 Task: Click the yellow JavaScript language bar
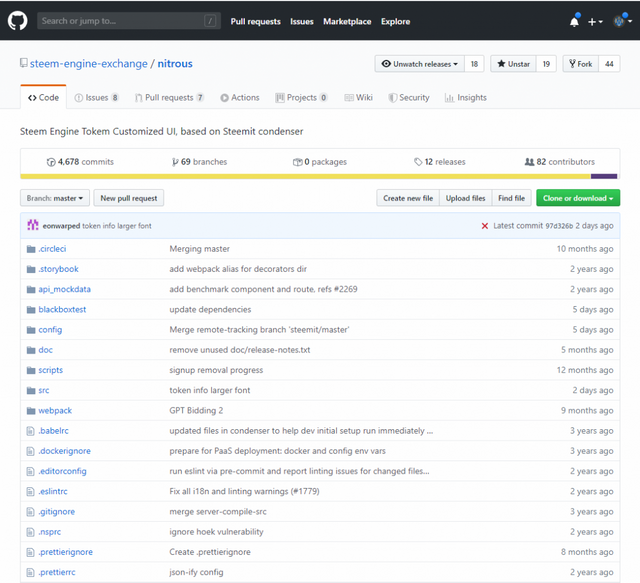[305, 176]
